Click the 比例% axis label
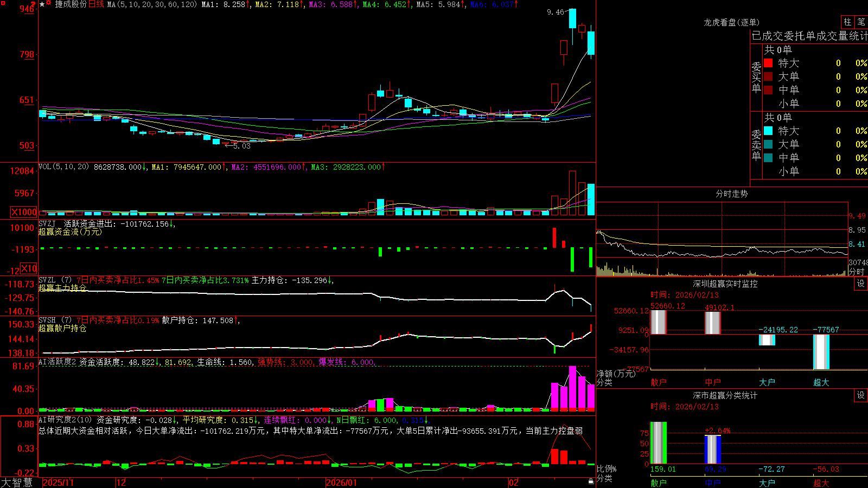 tap(607, 469)
